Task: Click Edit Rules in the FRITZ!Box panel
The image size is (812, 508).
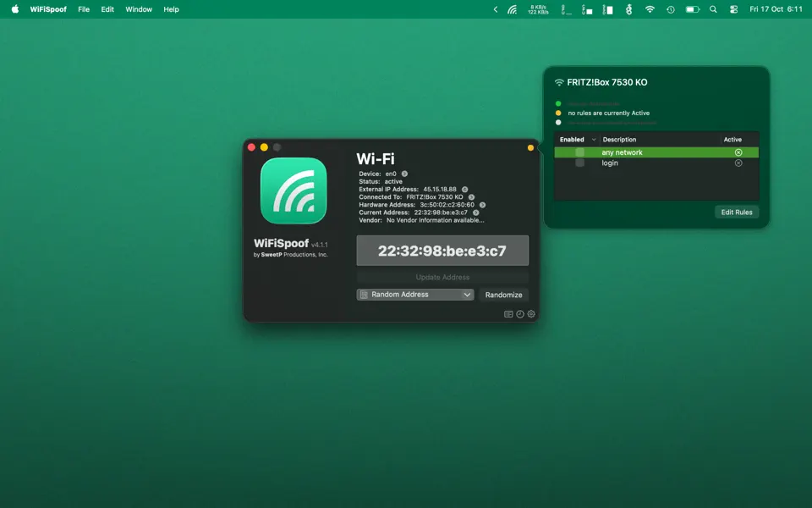Action: (736, 213)
